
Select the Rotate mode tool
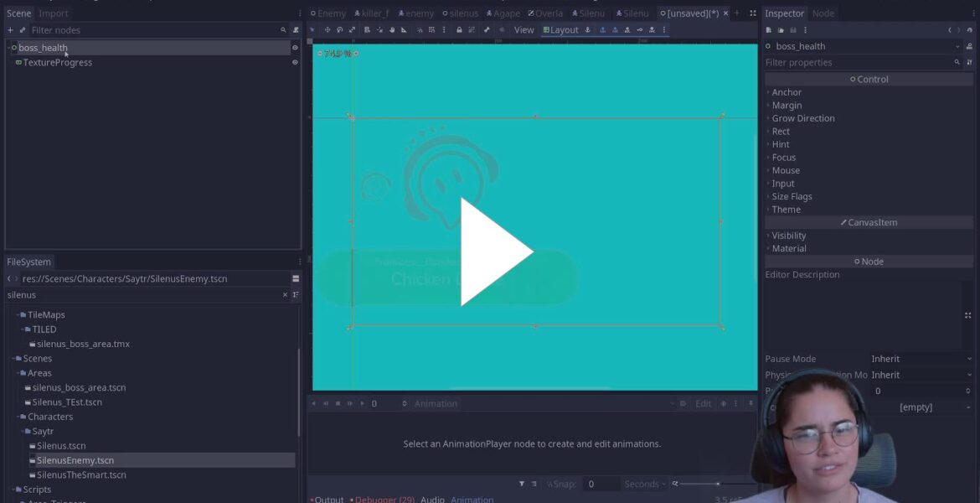[x=339, y=30]
